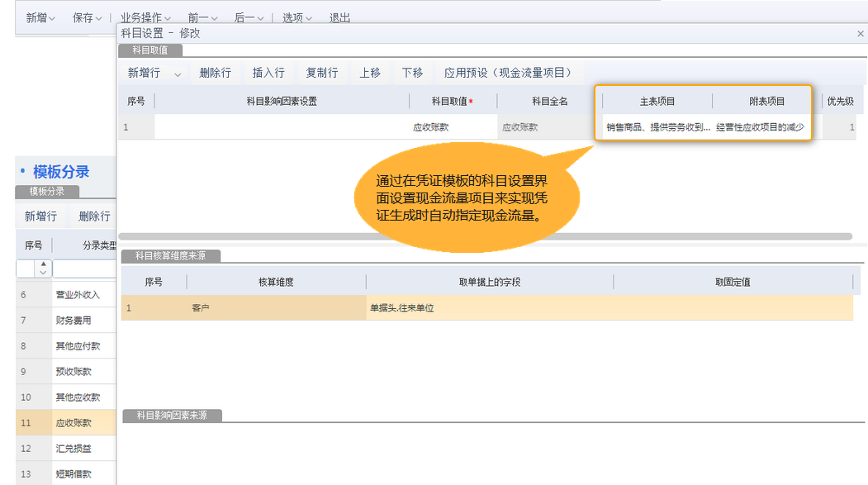Select the 科目取值 tab
The image size is (868, 485).
(150, 50)
